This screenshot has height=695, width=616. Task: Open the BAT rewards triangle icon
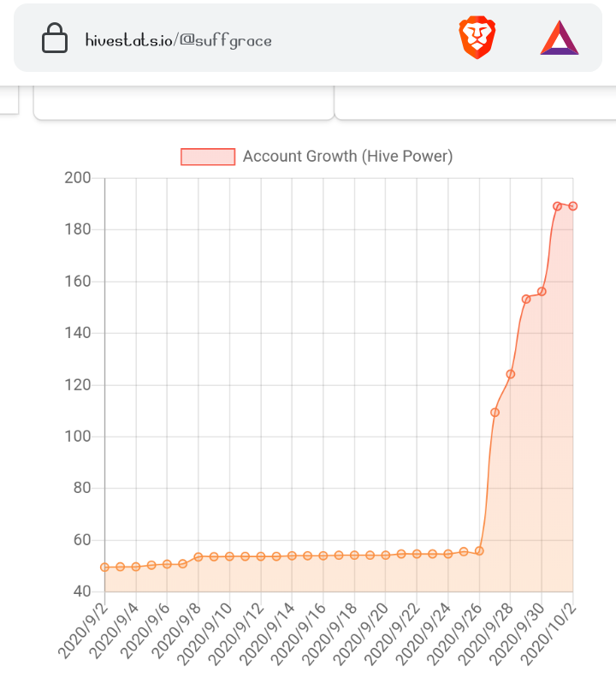pyautogui.click(x=560, y=39)
